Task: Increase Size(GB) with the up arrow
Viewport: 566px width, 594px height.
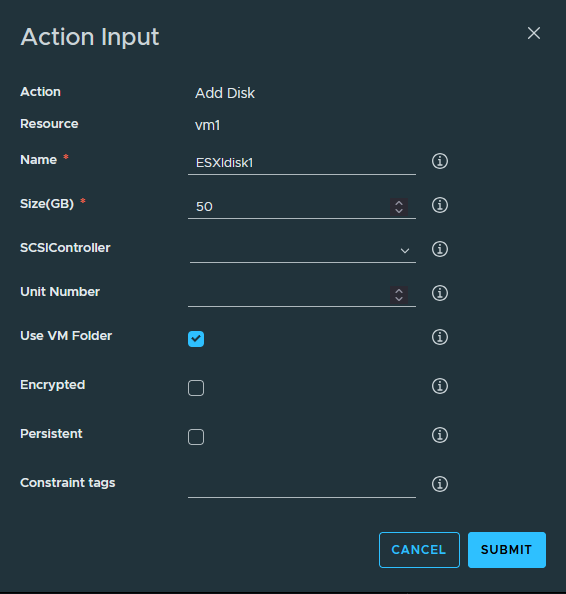Action: tap(399, 203)
